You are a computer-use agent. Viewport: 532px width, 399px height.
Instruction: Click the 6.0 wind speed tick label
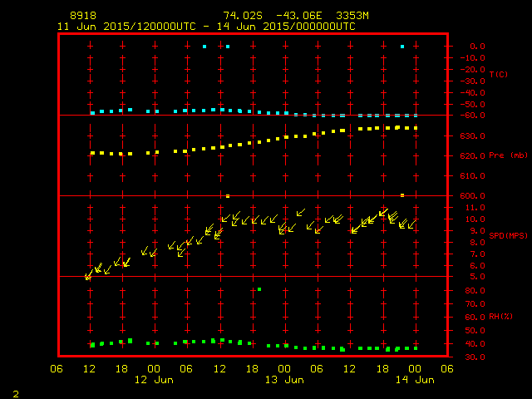[477, 266]
